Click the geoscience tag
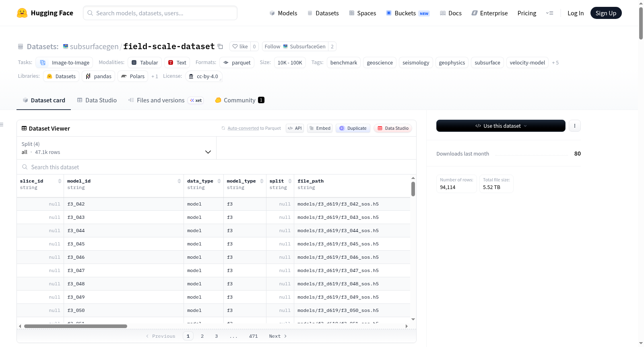 [x=380, y=62]
